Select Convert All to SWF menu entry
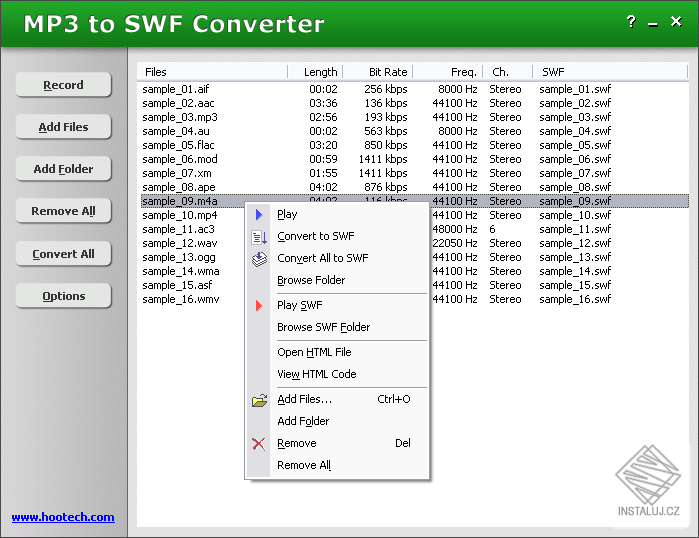 pyautogui.click(x=337, y=258)
